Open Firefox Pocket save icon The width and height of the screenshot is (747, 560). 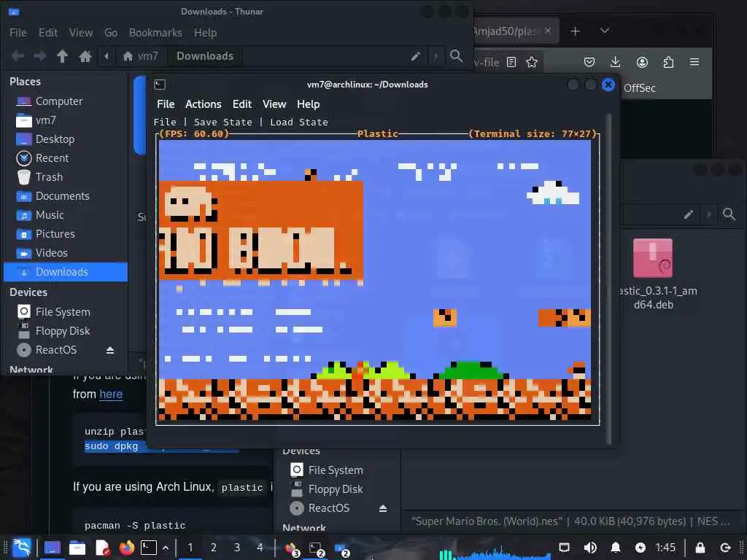pyautogui.click(x=589, y=63)
